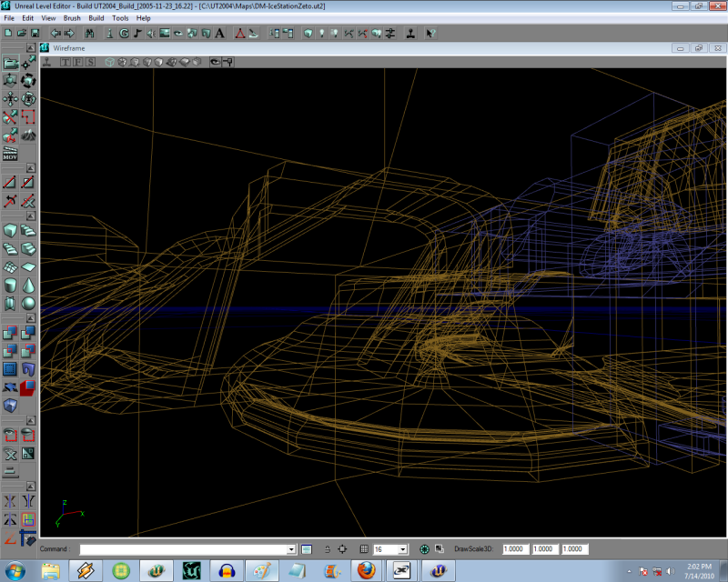Open the Matinee MOV tool
The width and height of the screenshot is (728, 582).
pyautogui.click(x=10, y=153)
